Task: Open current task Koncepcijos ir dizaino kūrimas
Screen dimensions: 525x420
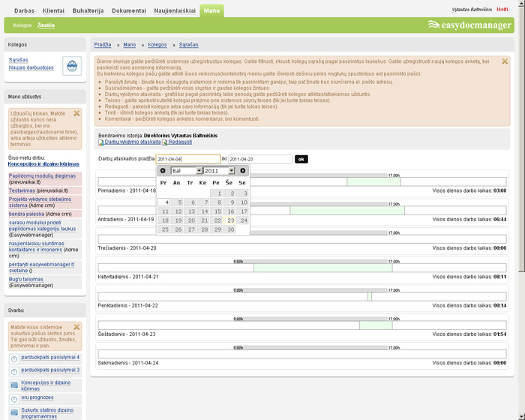Action: 43,163
